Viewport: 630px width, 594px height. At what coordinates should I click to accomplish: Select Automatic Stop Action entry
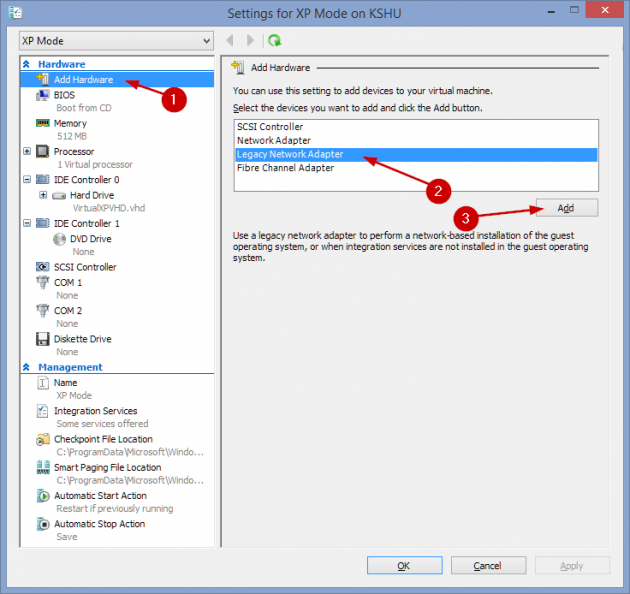coord(100,524)
